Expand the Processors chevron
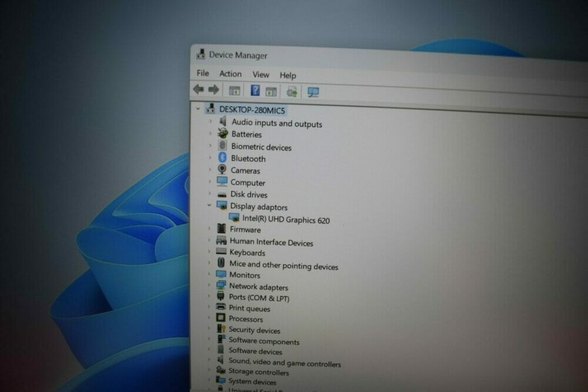Viewport: 588px width, 392px height. [x=209, y=317]
